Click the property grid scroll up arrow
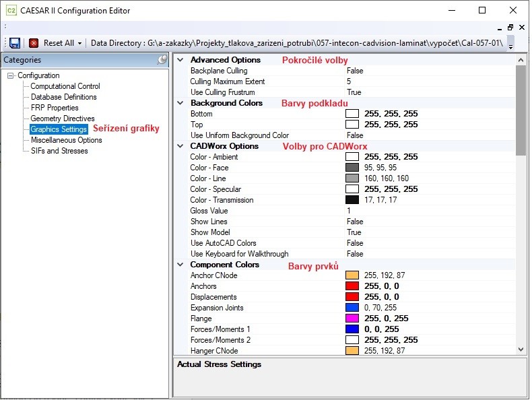This screenshot has height=400, width=532. point(521,60)
